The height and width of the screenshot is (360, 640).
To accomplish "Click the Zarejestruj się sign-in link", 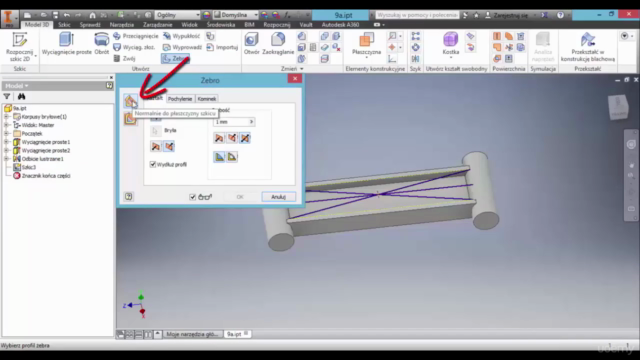I will pyautogui.click(x=510, y=15).
